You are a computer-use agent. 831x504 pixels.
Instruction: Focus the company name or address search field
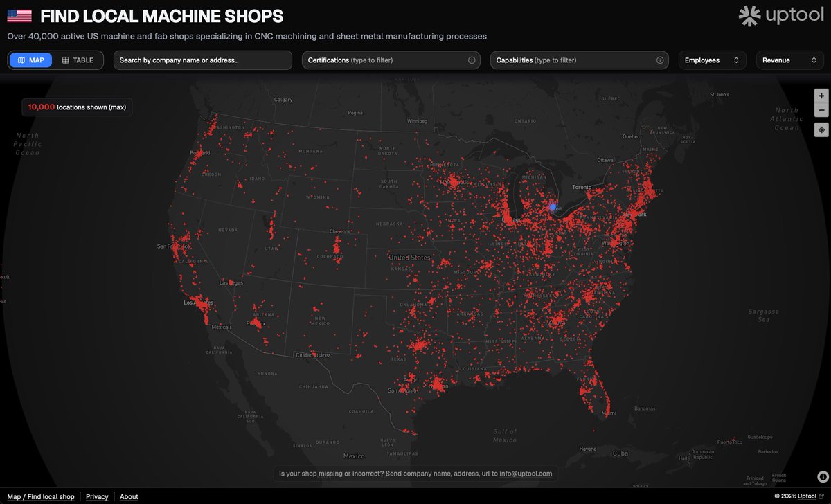[x=203, y=60]
